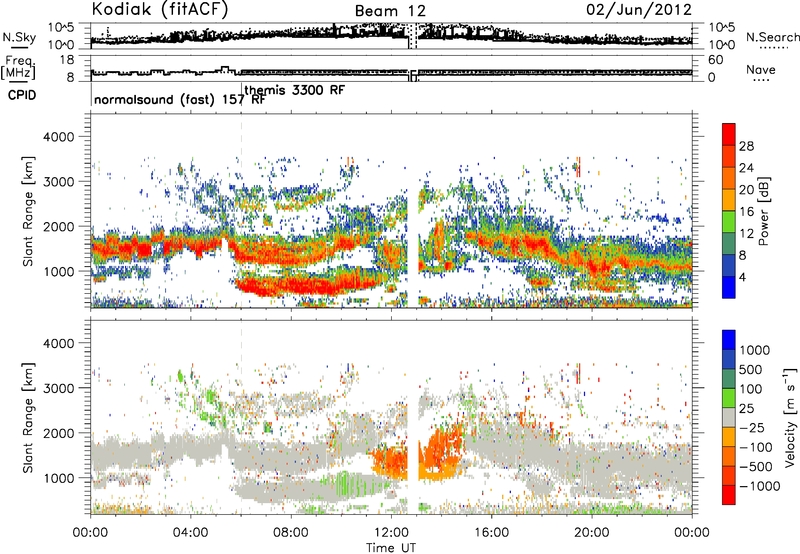
Task: Click the '100' velocity scale label
Action: (x=753, y=389)
